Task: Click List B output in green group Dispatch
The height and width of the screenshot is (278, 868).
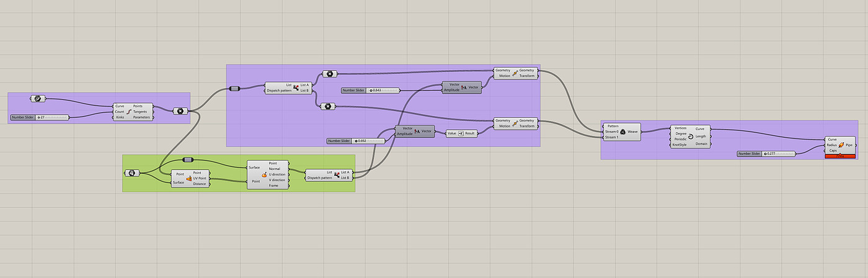Action: [345, 177]
